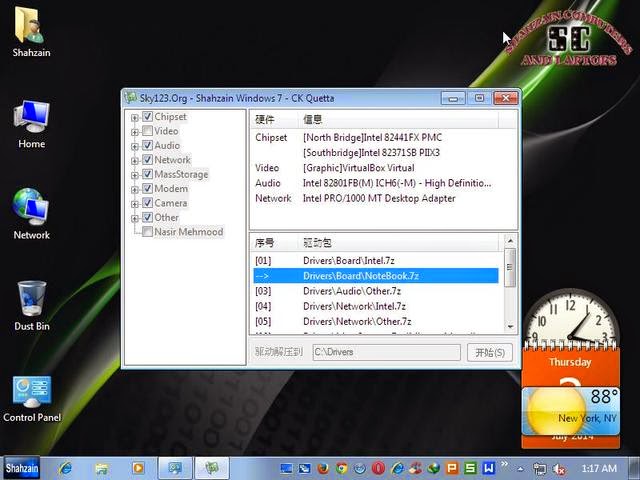Viewport: 640px width, 480px height.
Task: Click the red Opera quick launch icon
Action: tap(378, 468)
